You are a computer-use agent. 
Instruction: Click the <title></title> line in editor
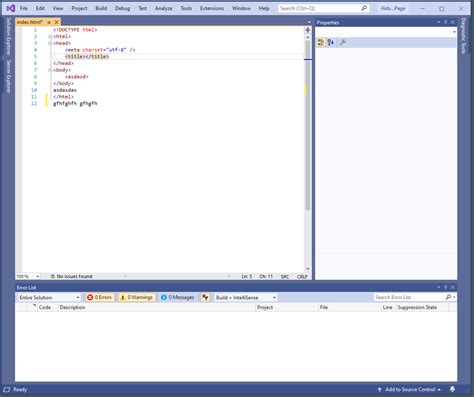(x=87, y=56)
